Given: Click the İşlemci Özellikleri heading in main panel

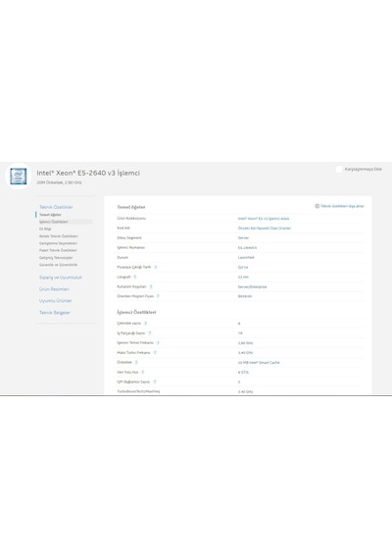Looking at the screenshot, I should point(136,312).
